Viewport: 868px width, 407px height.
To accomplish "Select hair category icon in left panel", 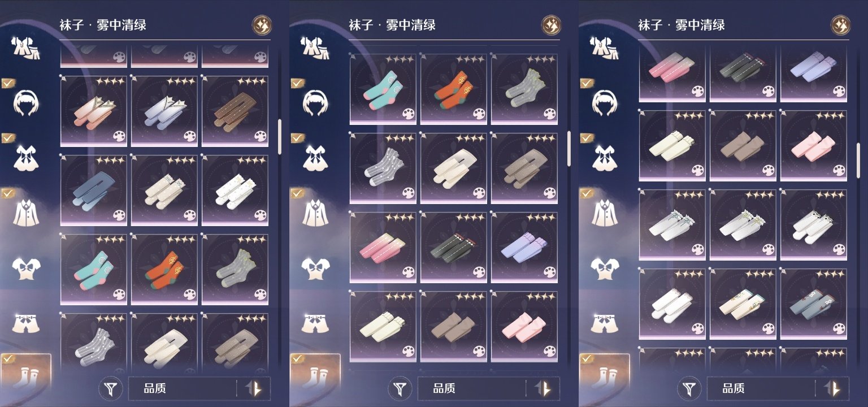I will [26, 102].
